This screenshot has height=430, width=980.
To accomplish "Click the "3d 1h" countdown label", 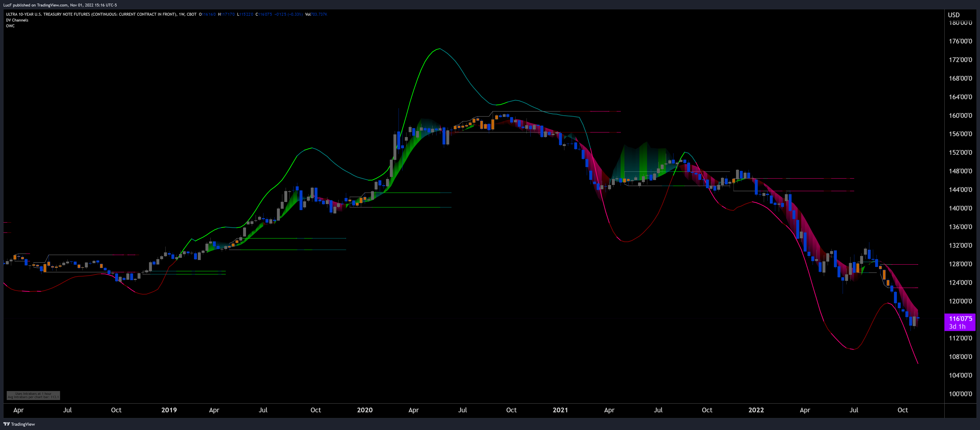I will click(x=957, y=327).
